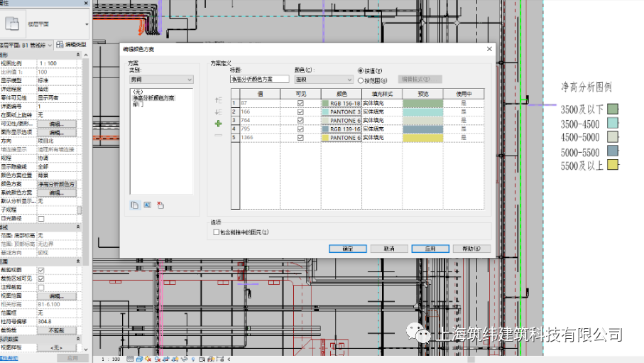Viewport: 644px width, 363px height.
Task: Click the 应用 apply button in dialog
Action: point(430,249)
